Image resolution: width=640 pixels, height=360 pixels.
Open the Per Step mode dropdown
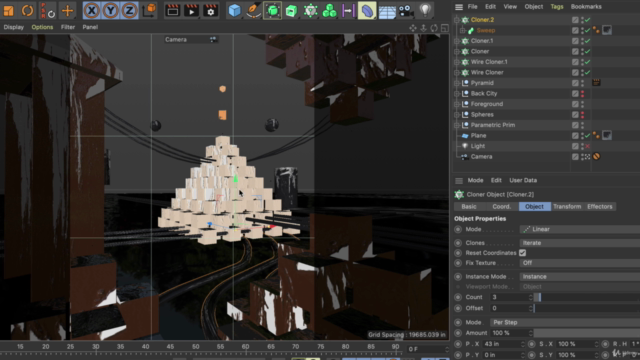pos(565,322)
